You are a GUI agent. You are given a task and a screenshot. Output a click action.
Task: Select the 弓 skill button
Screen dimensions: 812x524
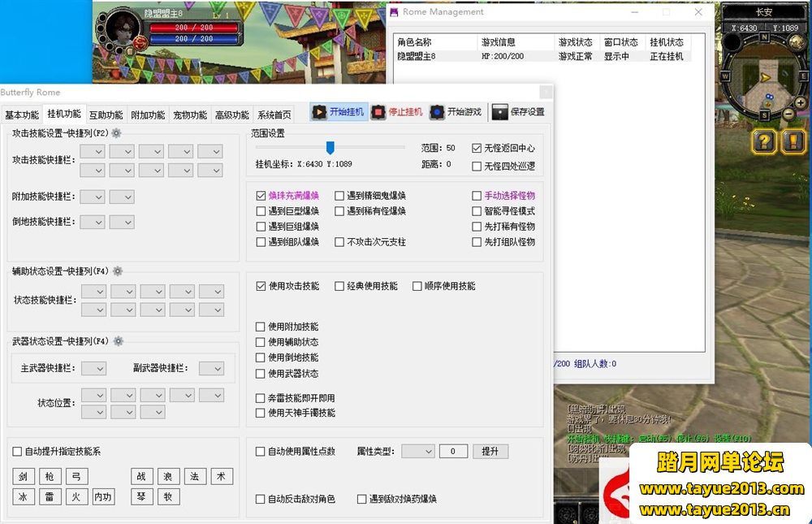[x=76, y=476]
